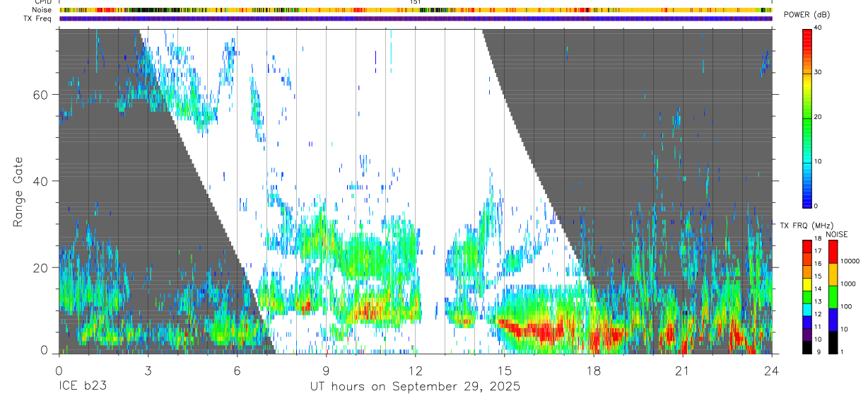868x401 pixels.
Task: Click the '10' label on the POWER scale
Action: pyautogui.click(x=818, y=161)
